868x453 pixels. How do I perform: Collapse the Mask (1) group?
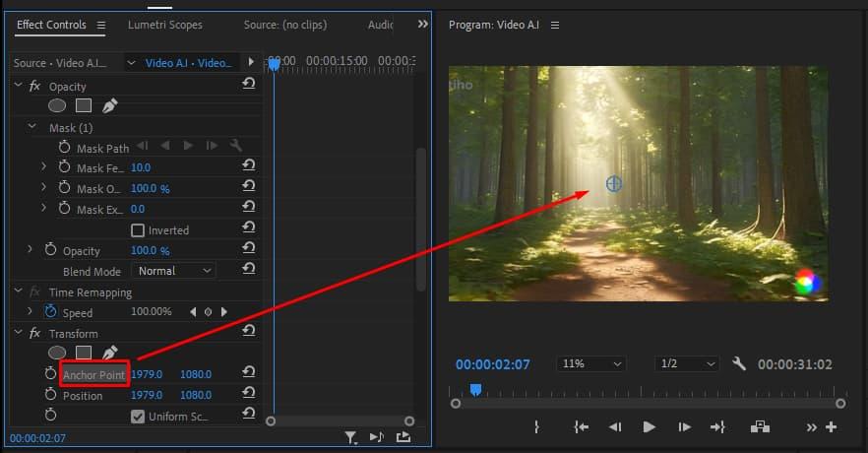32,127
